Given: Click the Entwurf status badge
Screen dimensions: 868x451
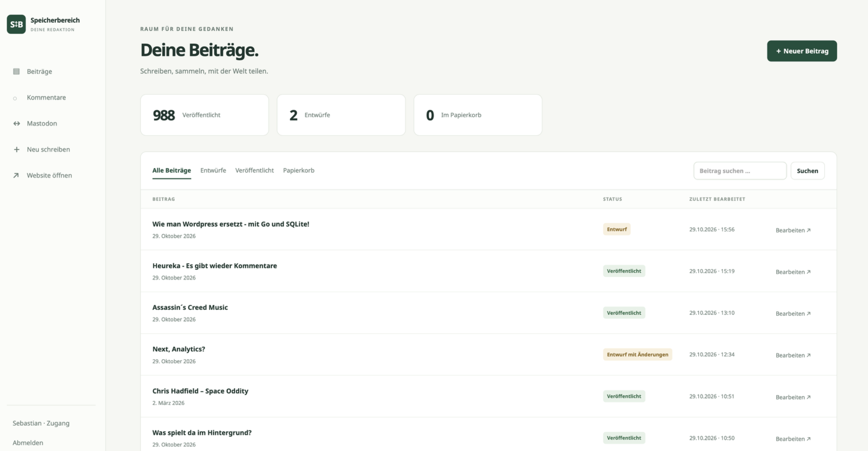Looking at the screenshot, I should tap(617, 229).
